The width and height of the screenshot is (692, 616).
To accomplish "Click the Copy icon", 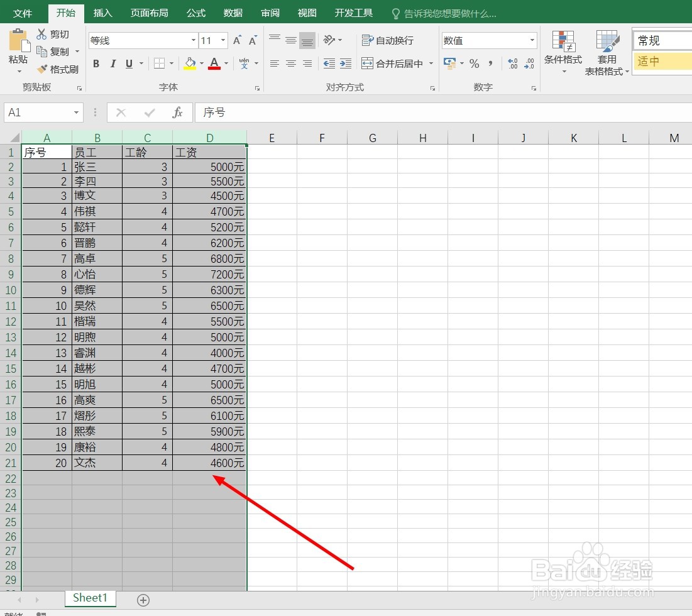I will [x=41, y=52].
